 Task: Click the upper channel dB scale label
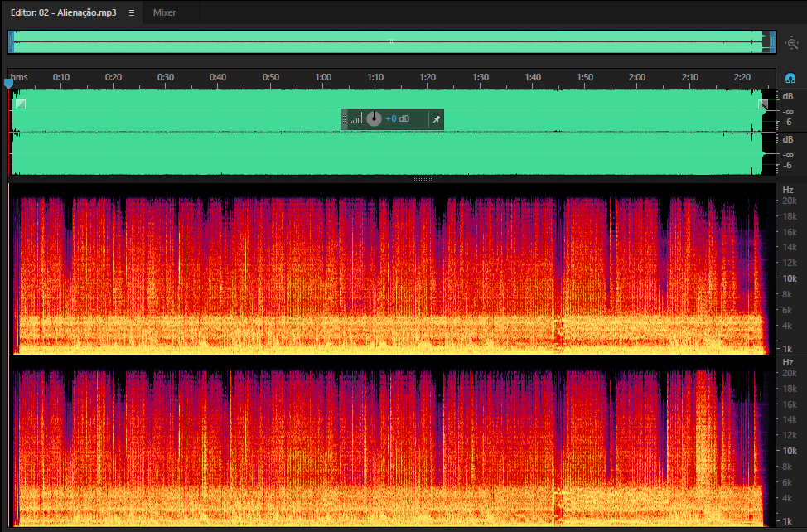tap(788, 96)
